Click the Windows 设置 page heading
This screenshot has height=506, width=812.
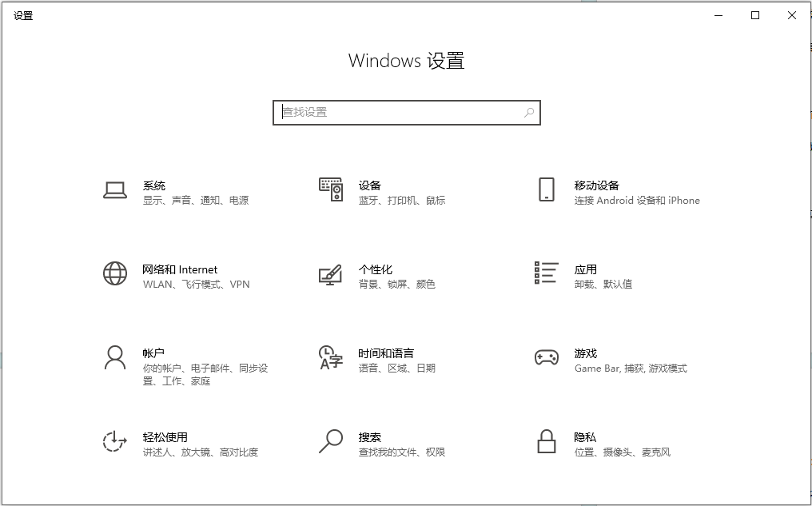coord(407,61)
